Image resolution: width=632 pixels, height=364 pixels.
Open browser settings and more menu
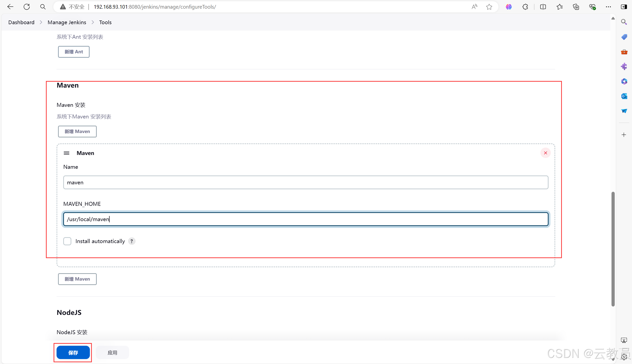(x=609, y=7)
